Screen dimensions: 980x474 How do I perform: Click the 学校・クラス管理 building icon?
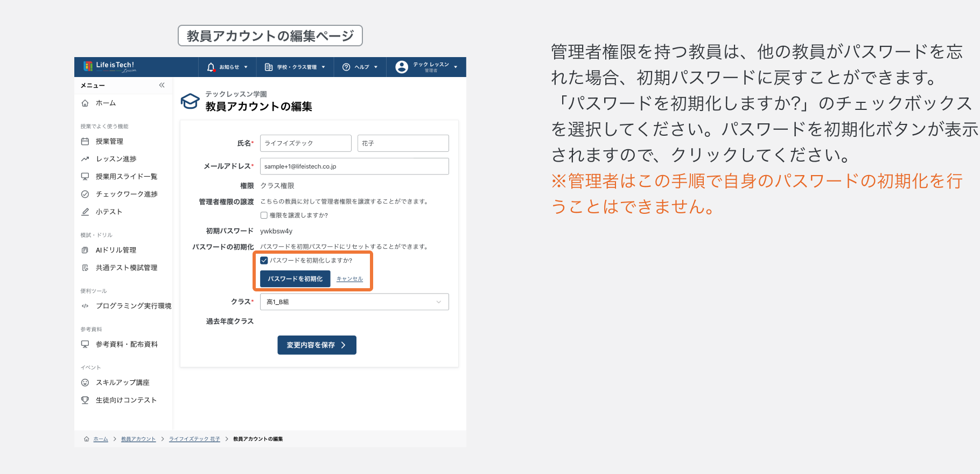click(269, 67)
